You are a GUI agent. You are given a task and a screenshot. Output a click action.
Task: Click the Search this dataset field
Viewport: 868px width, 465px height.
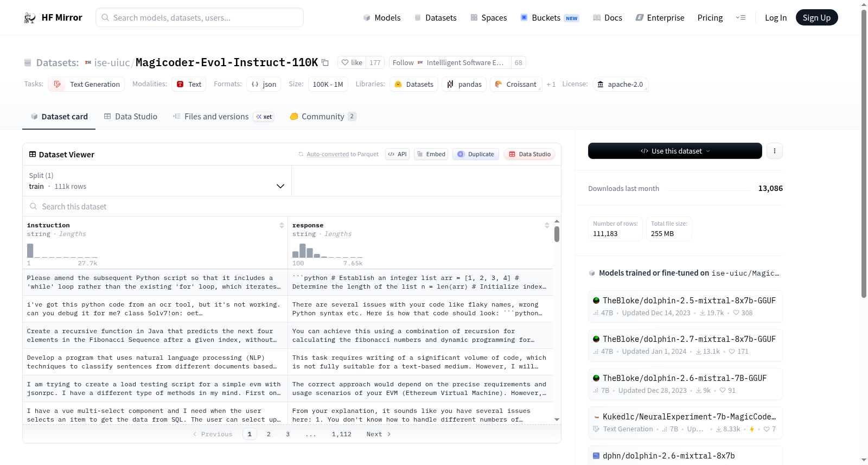(292, 207)
